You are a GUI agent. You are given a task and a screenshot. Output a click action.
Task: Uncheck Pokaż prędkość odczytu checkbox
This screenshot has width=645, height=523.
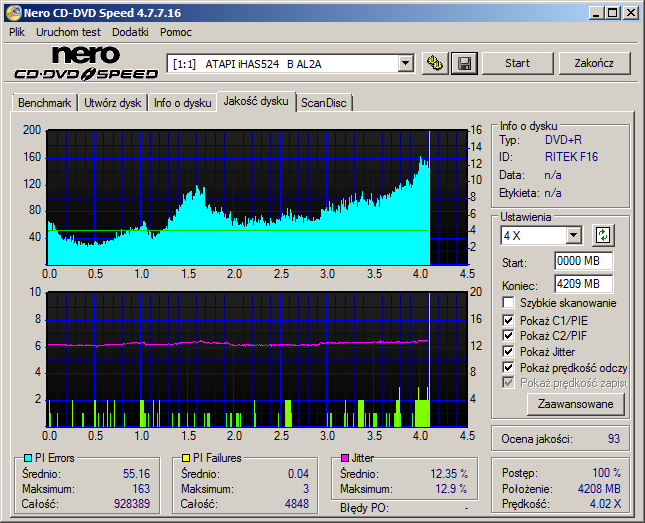tap(508, 367)
